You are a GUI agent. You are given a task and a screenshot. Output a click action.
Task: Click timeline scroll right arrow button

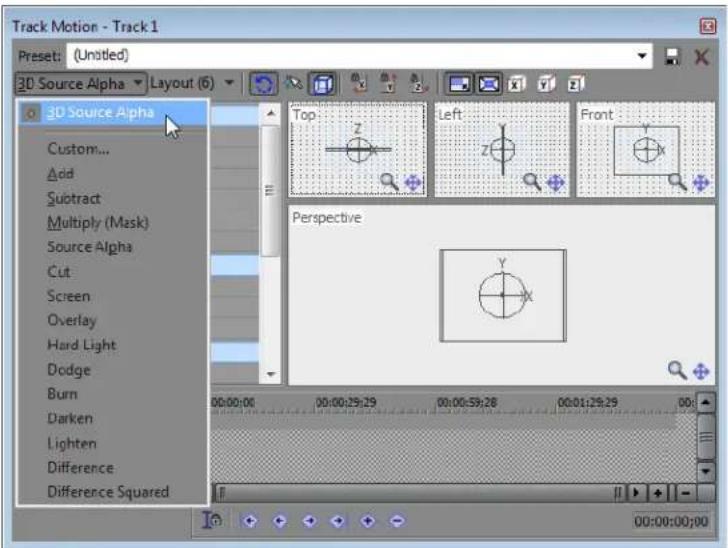click(636, 493)
